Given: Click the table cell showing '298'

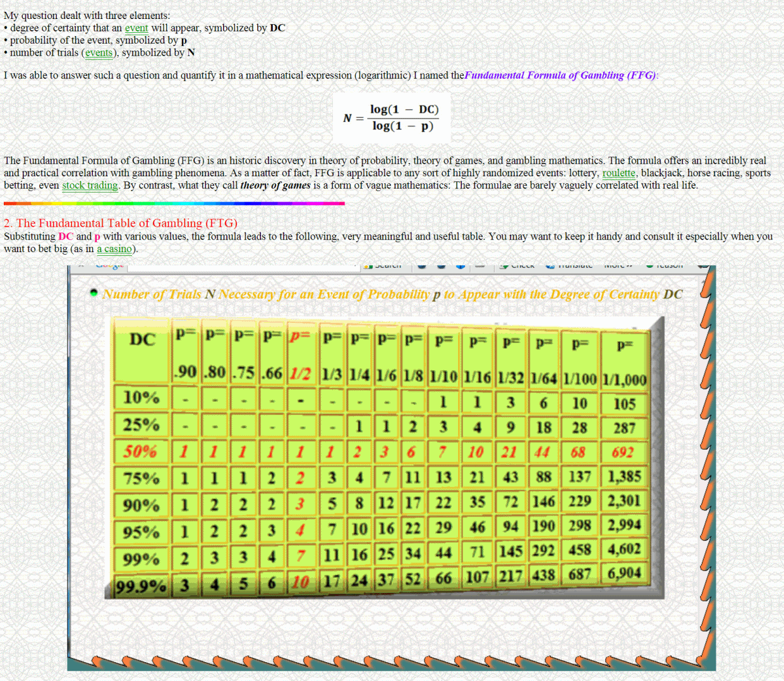Looking at the screenshot, I should (x=580, y=526).
